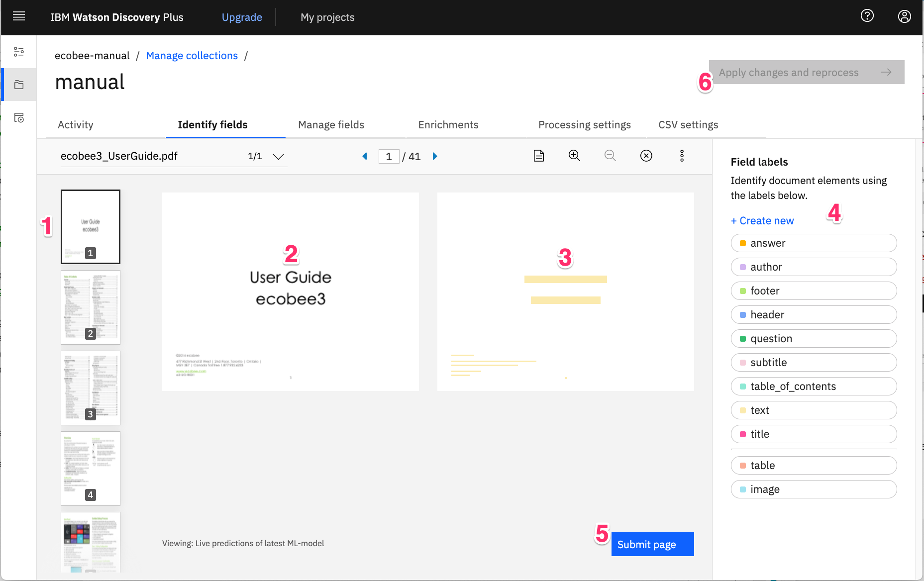This screenshot has height=581, width=924.
Task: Open the Improve and customize sidebar icon
Action: point(19,52)
